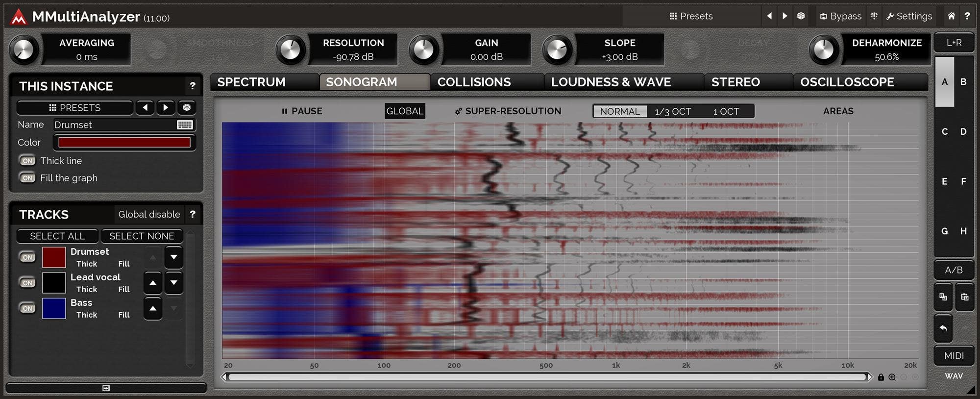This screenshot has height=399, width=980.
Task: Click SELECT ALL tracks
Action: [57, 236]
